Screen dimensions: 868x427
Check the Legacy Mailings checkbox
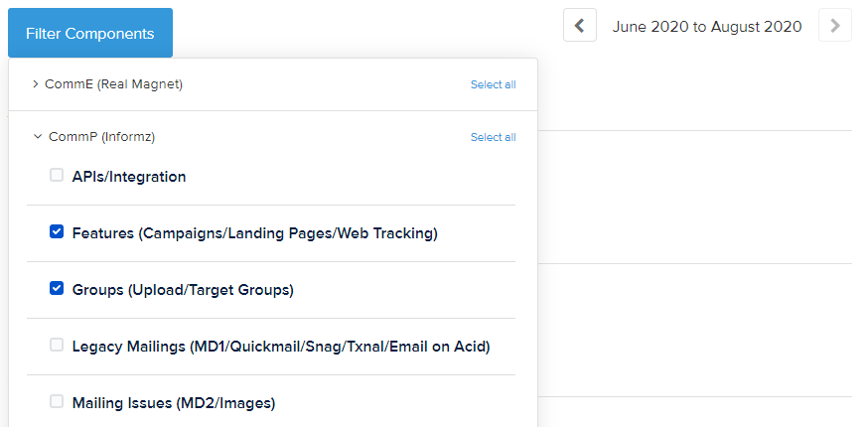click(57, 345)
